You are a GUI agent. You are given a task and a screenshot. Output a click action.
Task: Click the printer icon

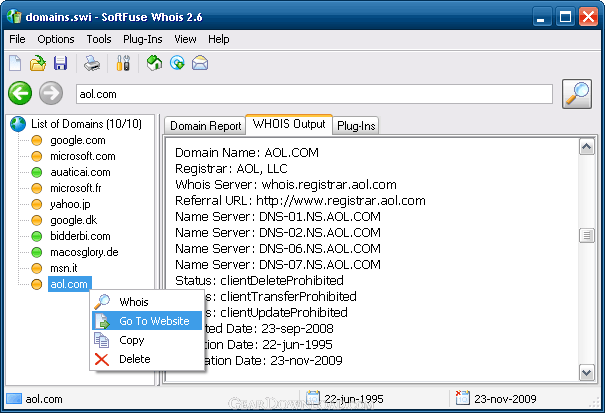point(92,63)
